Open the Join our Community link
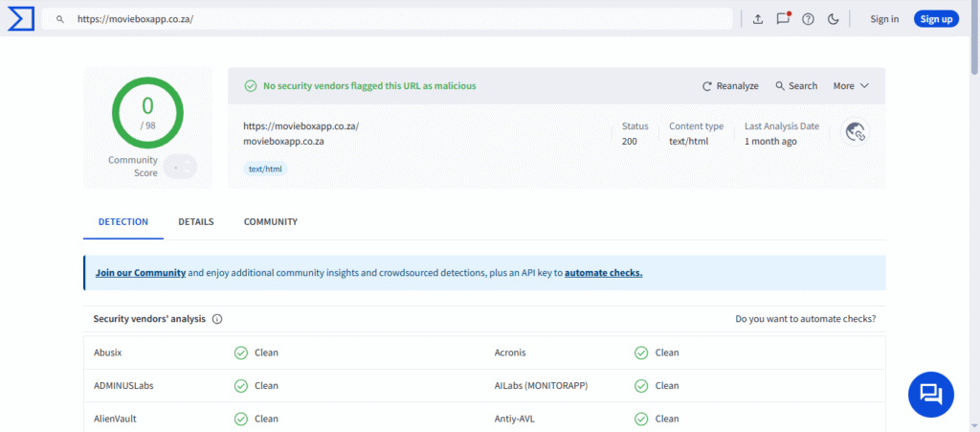The image size is (980, 432). click(x=141, y=273)
